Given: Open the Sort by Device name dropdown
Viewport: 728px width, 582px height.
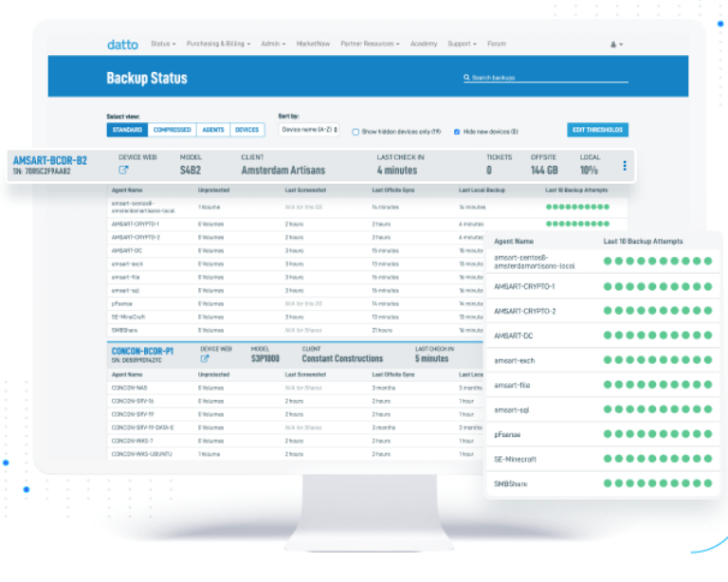Looking at the screenshot, I should click(x=309, y=130).
